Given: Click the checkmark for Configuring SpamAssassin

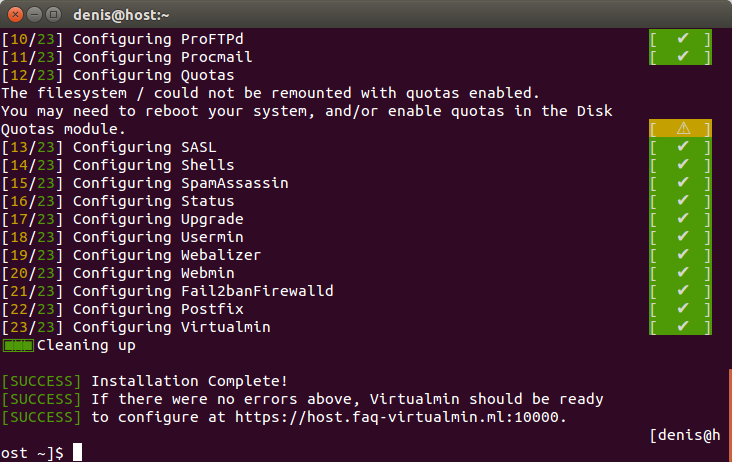Looking at the screenshot, I should 683,182.
